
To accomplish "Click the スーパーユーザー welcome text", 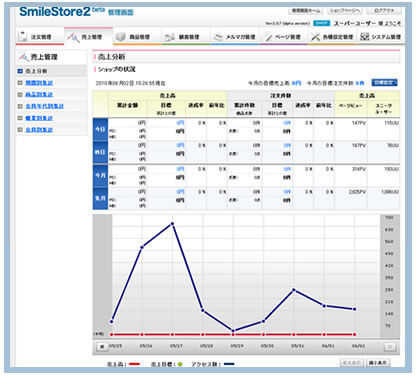I will pos(367,23).
